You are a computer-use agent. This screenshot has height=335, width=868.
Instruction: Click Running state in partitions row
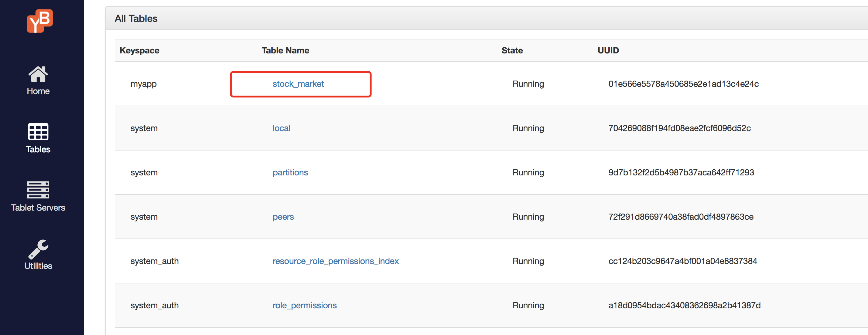528,173
